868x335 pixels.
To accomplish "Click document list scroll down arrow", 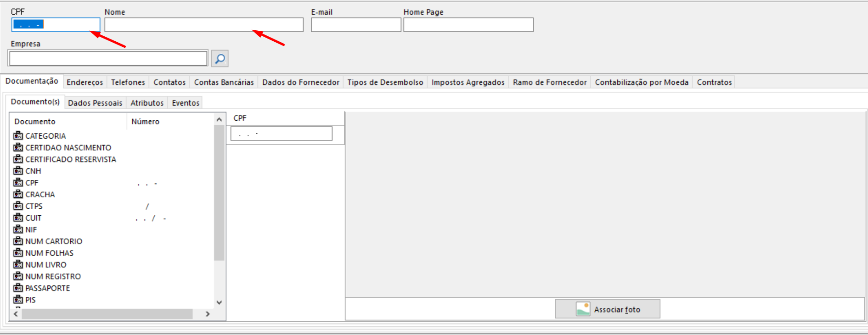I will click(x=219, y=302).
